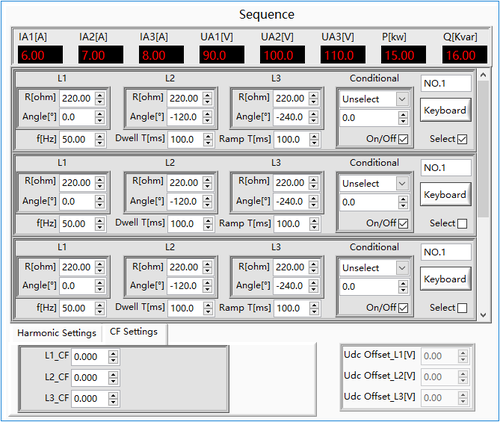Increment first row f[Hz] spinner
500x422 pixels.
[100, 136]
